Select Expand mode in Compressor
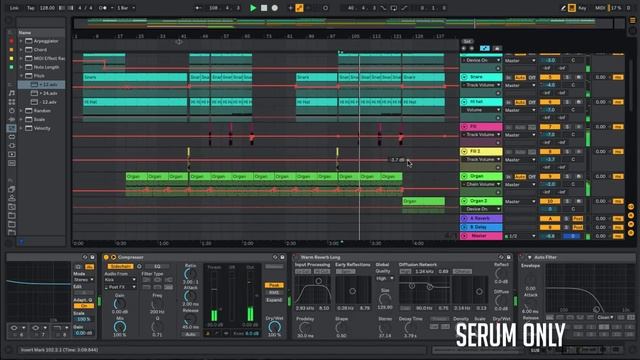Image resolution: width=640 pixels, height=360 pixels. [x=274, y=300]
